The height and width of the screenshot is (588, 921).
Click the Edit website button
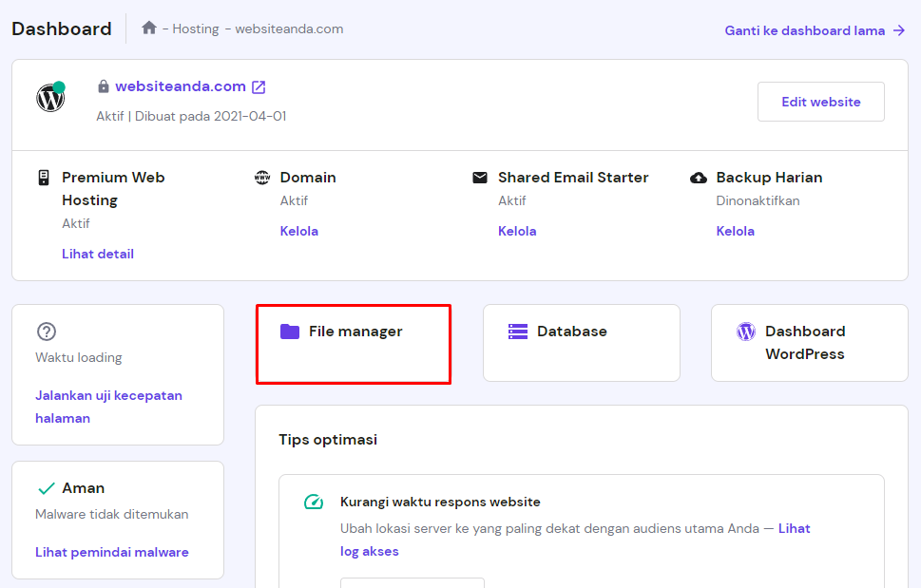(x=820, y=102)
